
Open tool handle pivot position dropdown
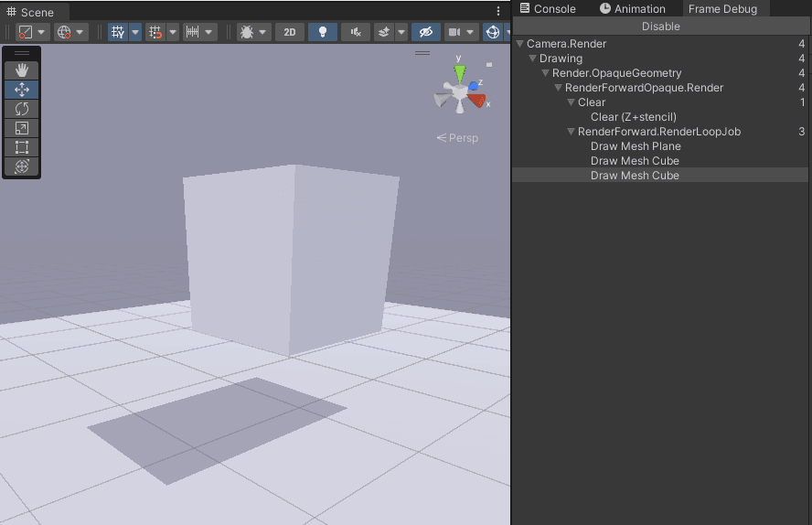tap(31, 32)
